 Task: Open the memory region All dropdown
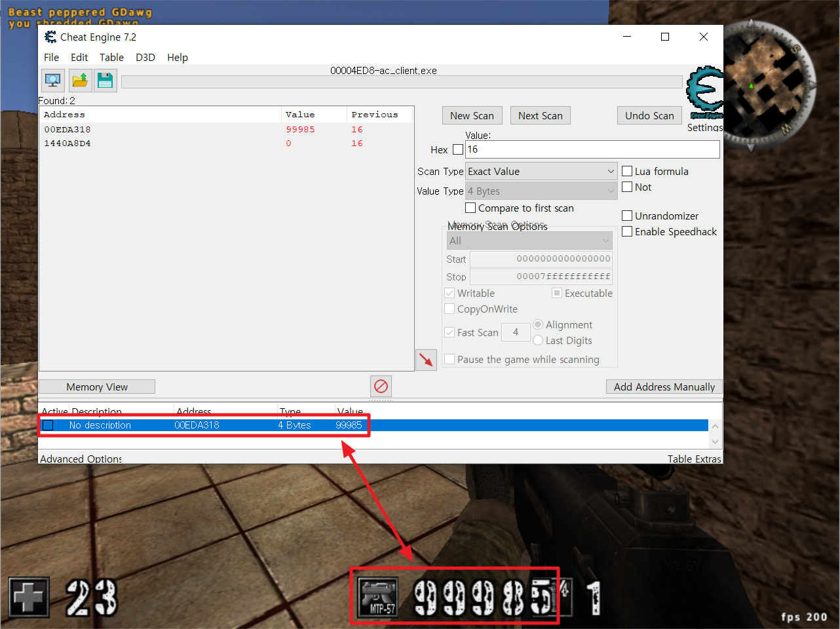529,240
